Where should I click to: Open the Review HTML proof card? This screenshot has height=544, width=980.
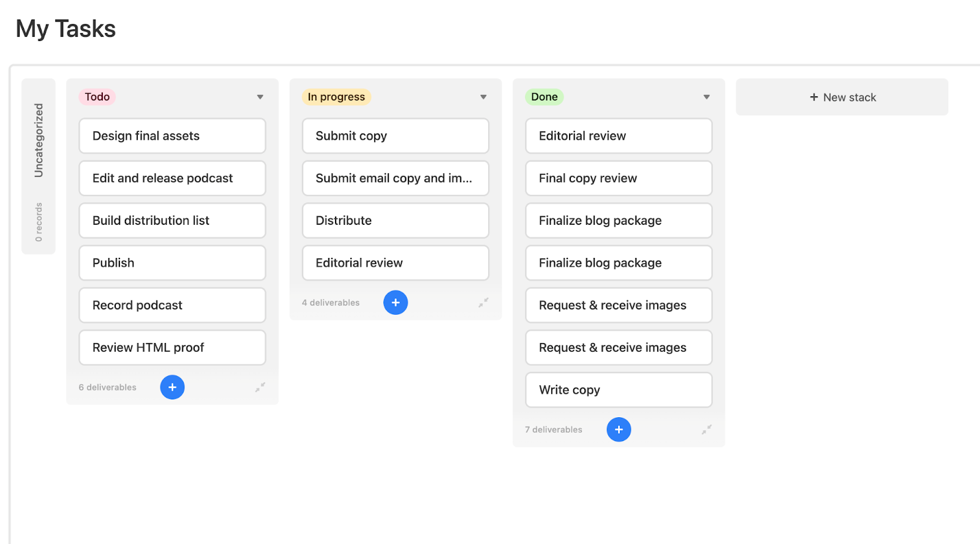click(x=172, y=347)
